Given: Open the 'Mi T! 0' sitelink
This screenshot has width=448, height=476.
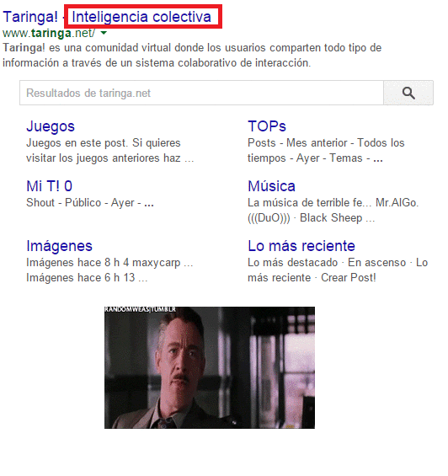Looking at the screenshot, I should 50,186.
